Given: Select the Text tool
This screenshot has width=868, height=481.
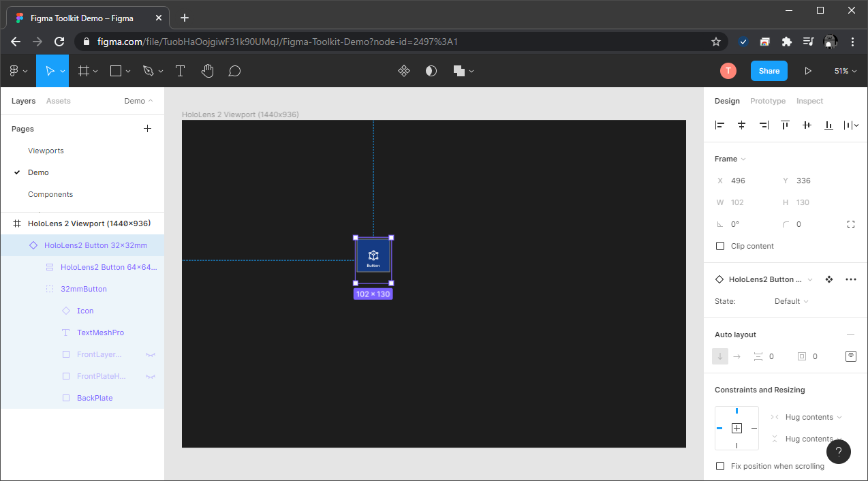Looking at the screenshot, I should pos(180,71).
